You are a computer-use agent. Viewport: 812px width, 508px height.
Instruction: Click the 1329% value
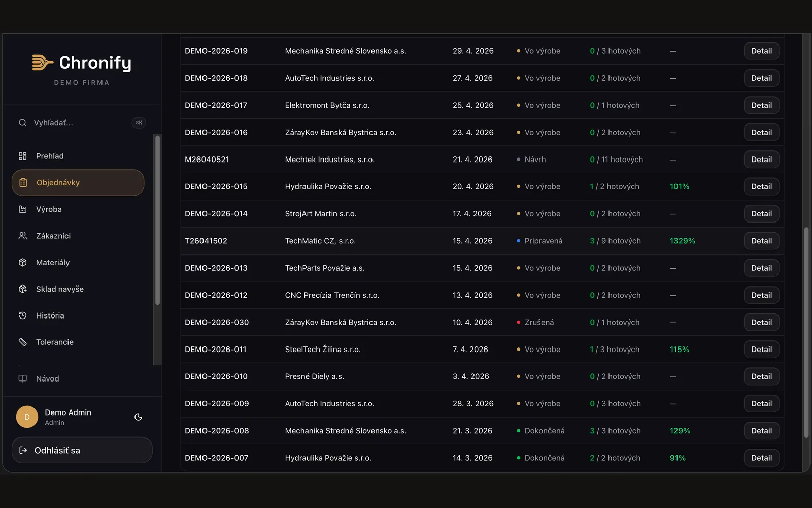point(683,241)
